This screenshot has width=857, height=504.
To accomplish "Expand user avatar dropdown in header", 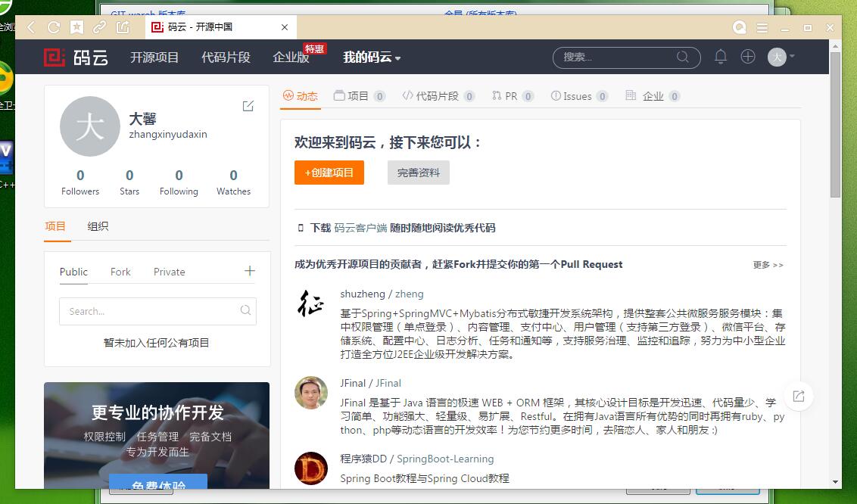I will [781, 57].
